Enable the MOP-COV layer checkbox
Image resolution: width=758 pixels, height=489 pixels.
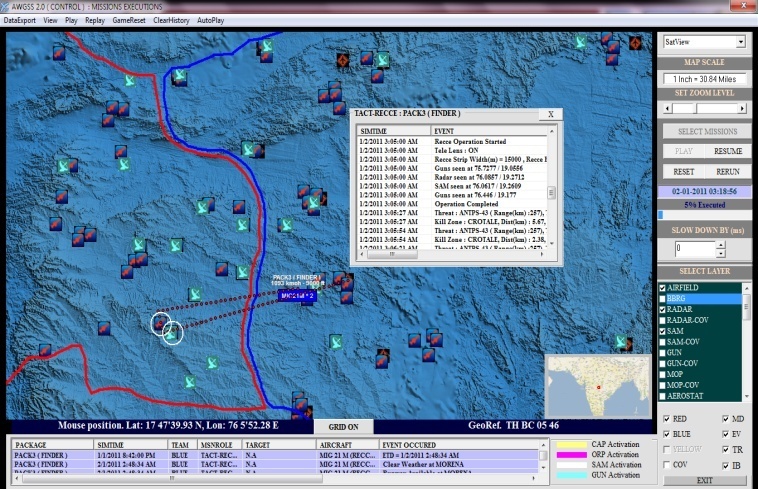coord(663,386)
